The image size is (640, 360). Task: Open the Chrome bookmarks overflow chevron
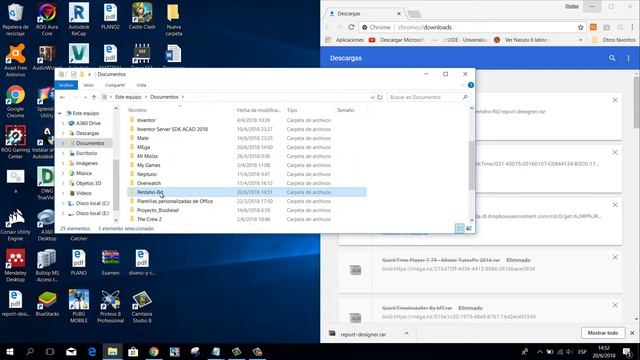tap(580, 40)
